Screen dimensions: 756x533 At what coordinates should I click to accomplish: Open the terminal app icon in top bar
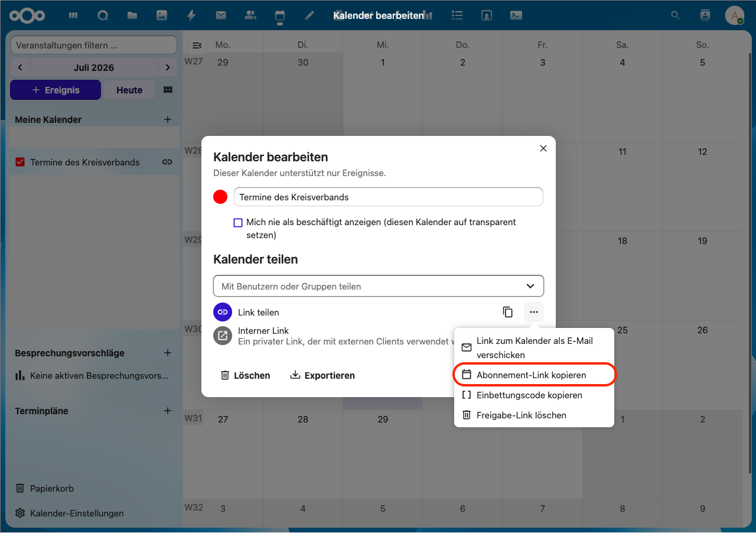coord(516,15)
